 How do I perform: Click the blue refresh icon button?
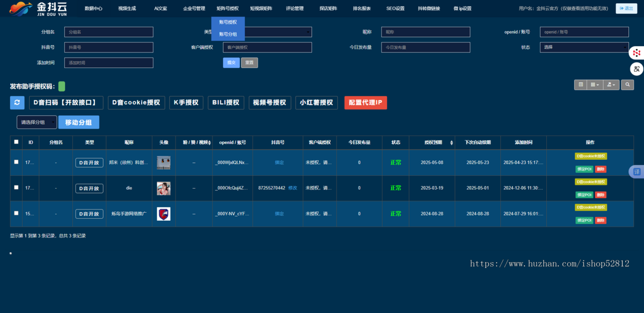pyautogui.click(x=17, y=102)
